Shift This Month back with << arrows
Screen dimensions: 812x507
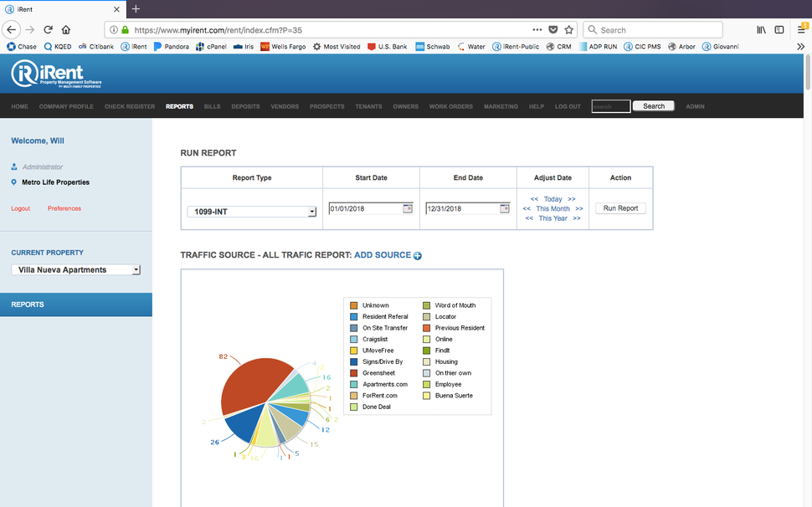pyautogui.click(x=527, y=208)
